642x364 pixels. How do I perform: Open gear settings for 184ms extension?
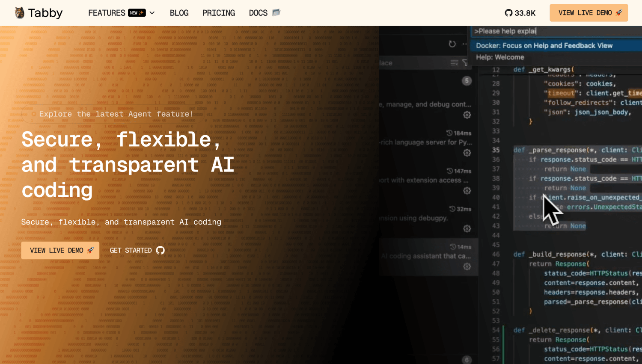(x=467, y=153)
